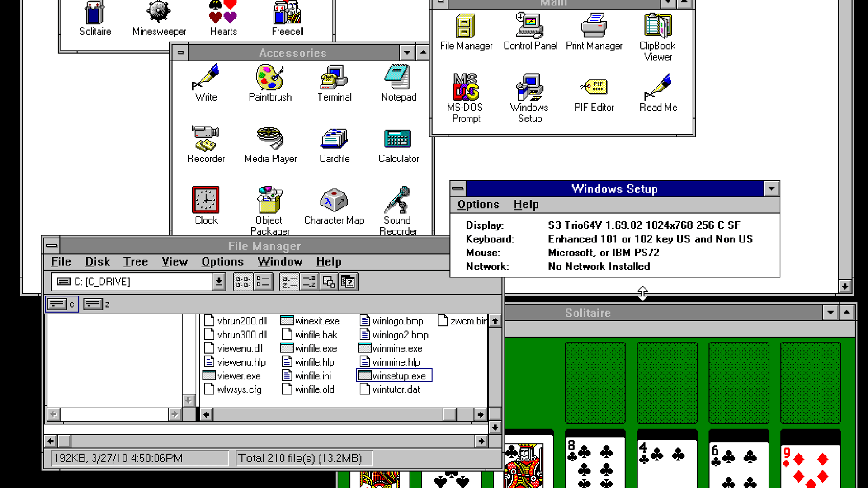The width and height of the screenshot is (868, 488).
Task: Enable ascending A-Z sort in File Manager toolbar
Action: coord(289,282)
